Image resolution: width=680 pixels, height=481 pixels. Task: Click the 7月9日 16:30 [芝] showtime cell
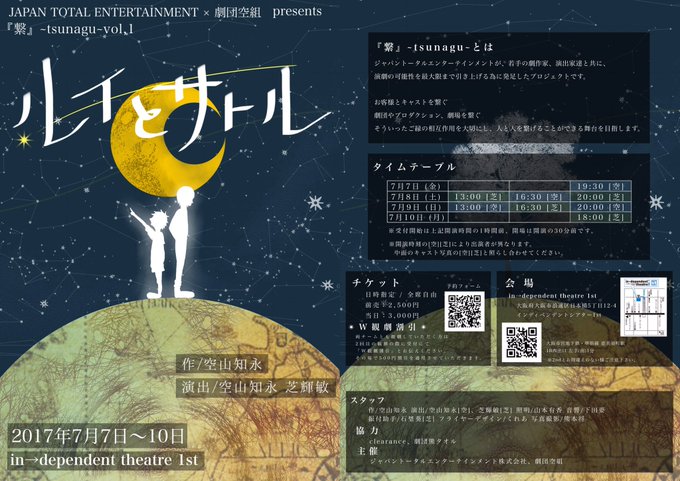point(539,207)
